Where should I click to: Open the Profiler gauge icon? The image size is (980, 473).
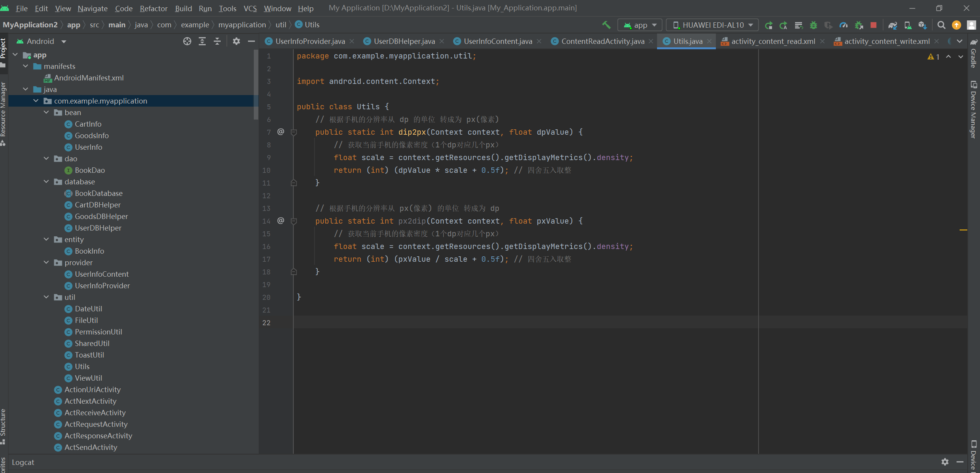844,25
